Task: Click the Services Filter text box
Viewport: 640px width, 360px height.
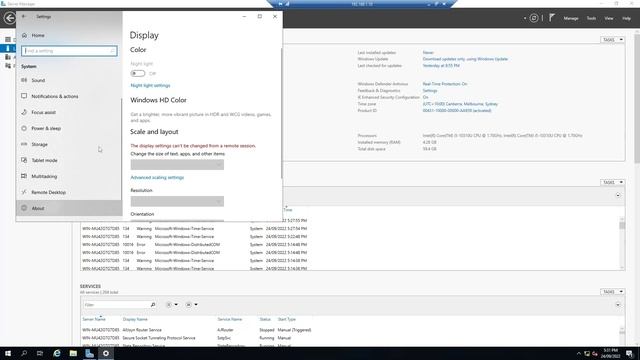Action: pyautogui.click(x=116, y=304)
